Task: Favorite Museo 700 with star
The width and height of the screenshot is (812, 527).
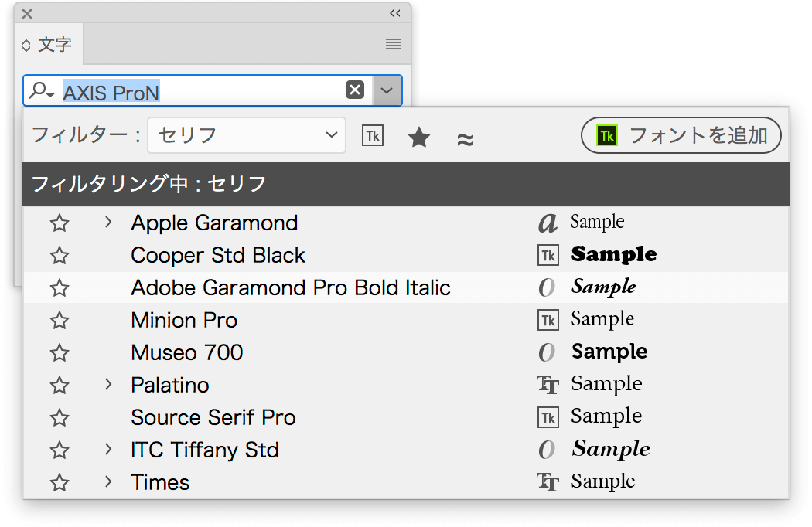Action: (60, 353)
